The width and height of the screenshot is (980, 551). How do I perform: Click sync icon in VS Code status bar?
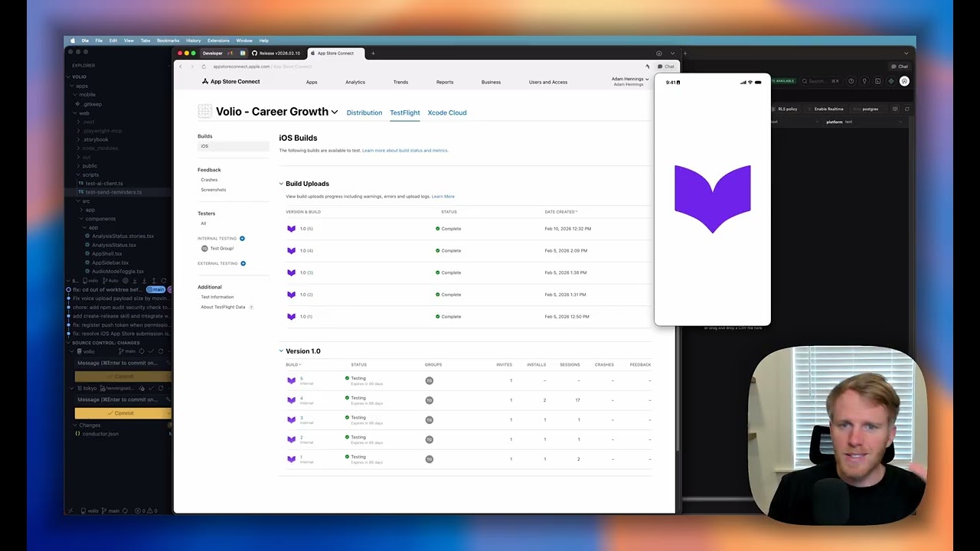click(x=124, y=510)
